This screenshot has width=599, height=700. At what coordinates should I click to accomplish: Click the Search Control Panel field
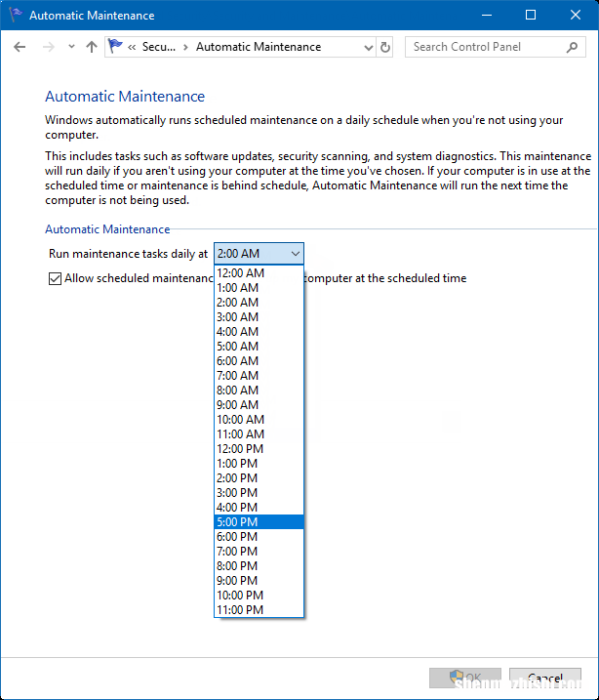(495, 47)
